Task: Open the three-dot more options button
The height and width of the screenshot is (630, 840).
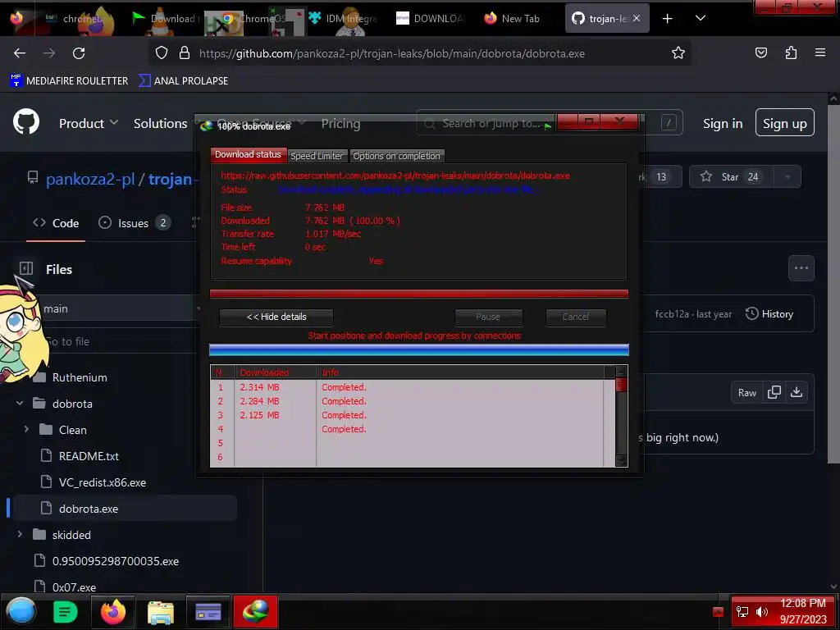Action: coord(801,268)
